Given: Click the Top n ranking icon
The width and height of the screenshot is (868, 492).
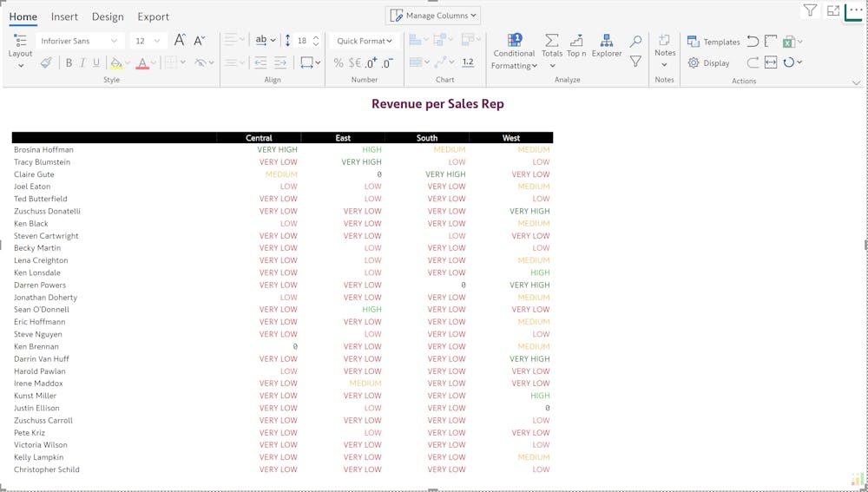Looking at the screenshot, I should pos(576,46).
